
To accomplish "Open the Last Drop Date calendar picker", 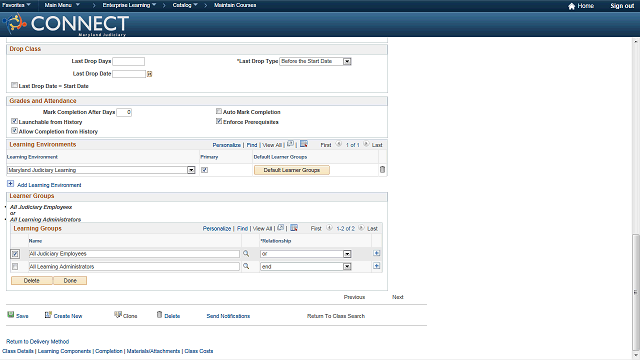I will (x=149, y=74).
